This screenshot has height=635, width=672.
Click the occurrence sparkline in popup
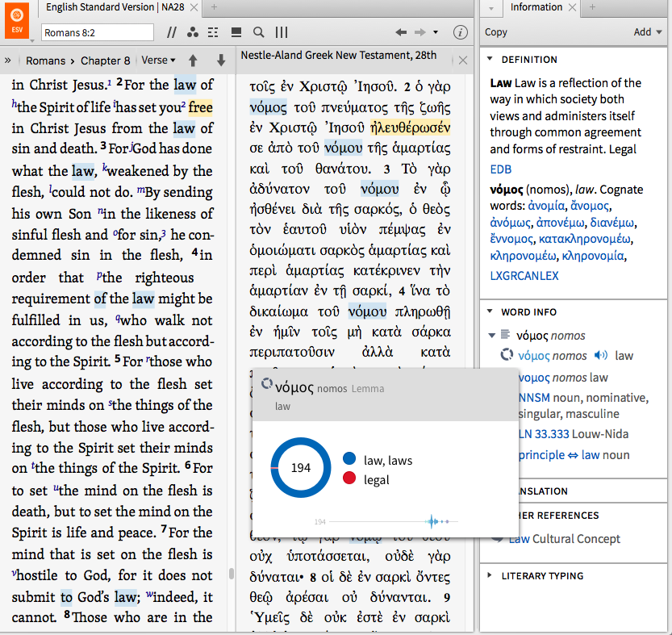coord(393,521)
